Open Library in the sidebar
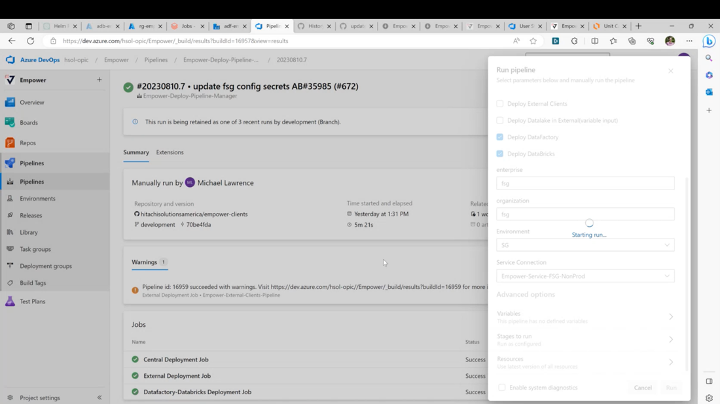Viewport: 720px width, 404px height. click(28, 232)
